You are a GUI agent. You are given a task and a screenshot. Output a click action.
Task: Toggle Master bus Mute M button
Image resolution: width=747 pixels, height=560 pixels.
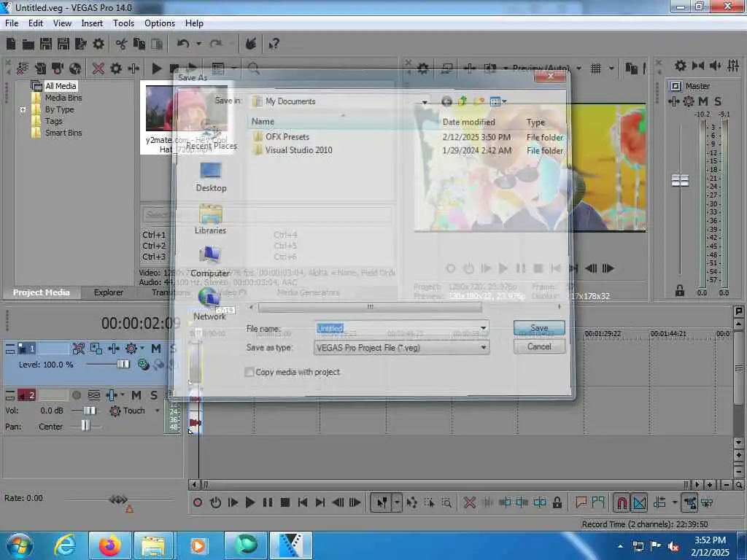(703, 101)
